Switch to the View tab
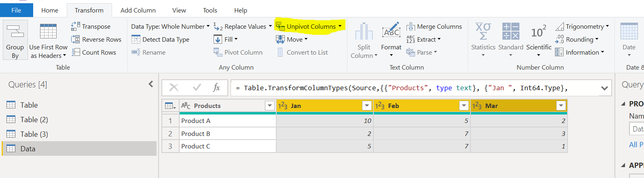 179,10
